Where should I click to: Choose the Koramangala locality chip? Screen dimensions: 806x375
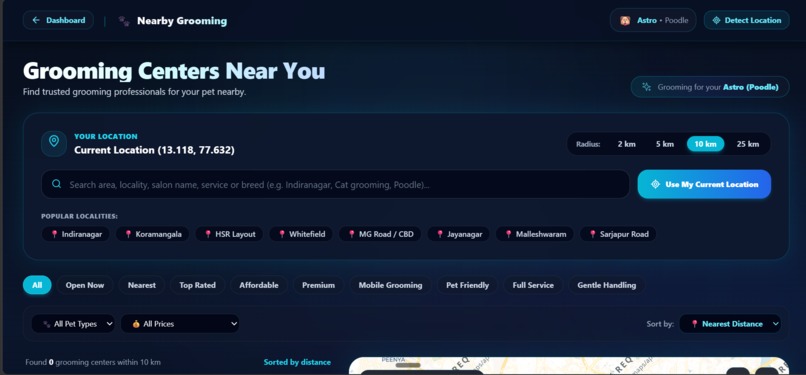pyautogui.click(x=152, y=234)
